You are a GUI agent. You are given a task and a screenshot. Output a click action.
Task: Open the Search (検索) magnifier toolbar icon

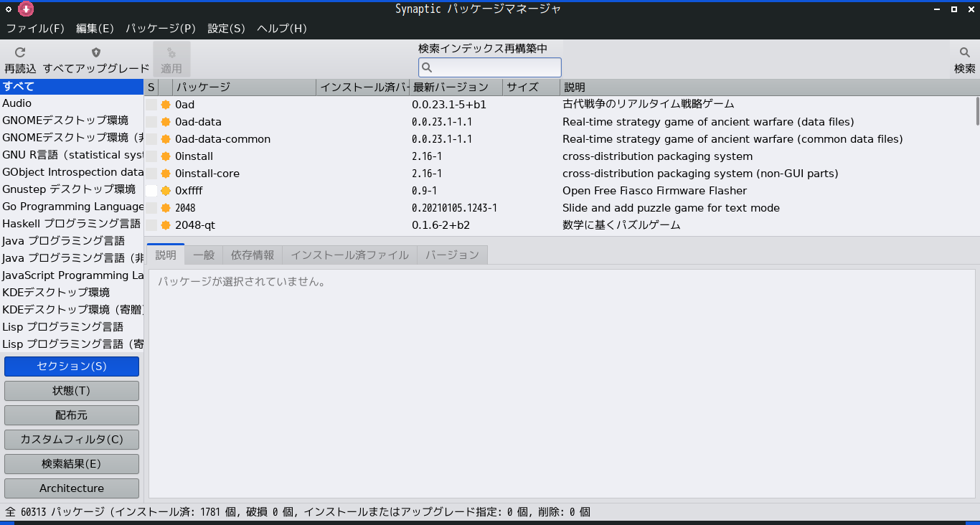(x=965, y=52)
